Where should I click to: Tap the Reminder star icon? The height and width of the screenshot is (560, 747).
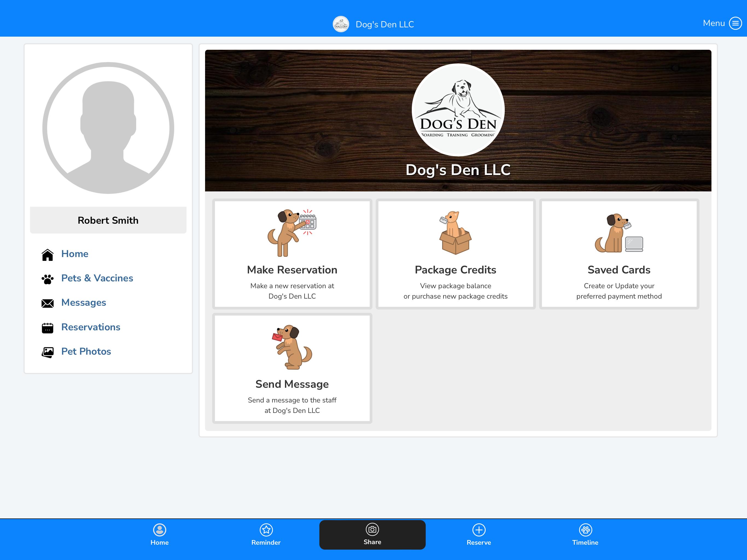[266, 530]
